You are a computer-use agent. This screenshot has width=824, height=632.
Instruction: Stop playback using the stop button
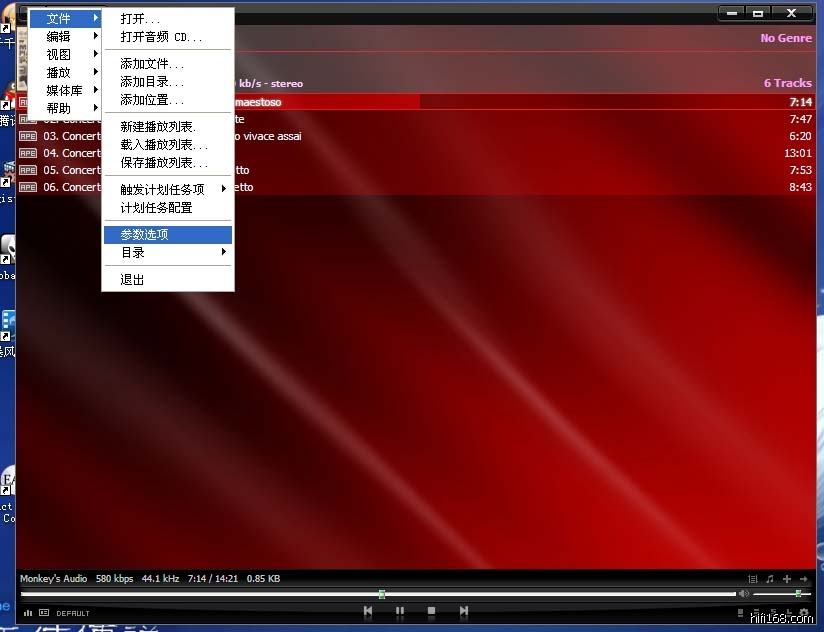tap(432, 611)
